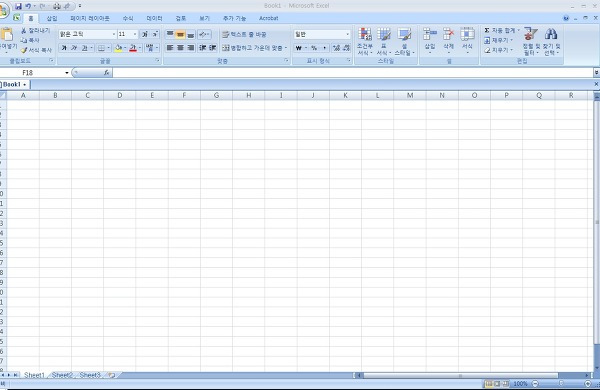This screenshot has width=600, height=390.
Task: Open the insert function fx button
Action: pos(106,72)
